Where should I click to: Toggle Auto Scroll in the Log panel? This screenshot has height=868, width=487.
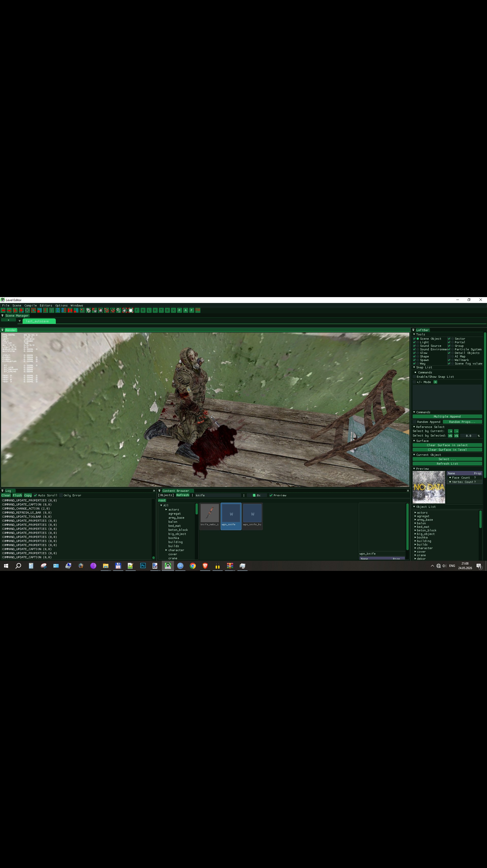coord(36,495)
